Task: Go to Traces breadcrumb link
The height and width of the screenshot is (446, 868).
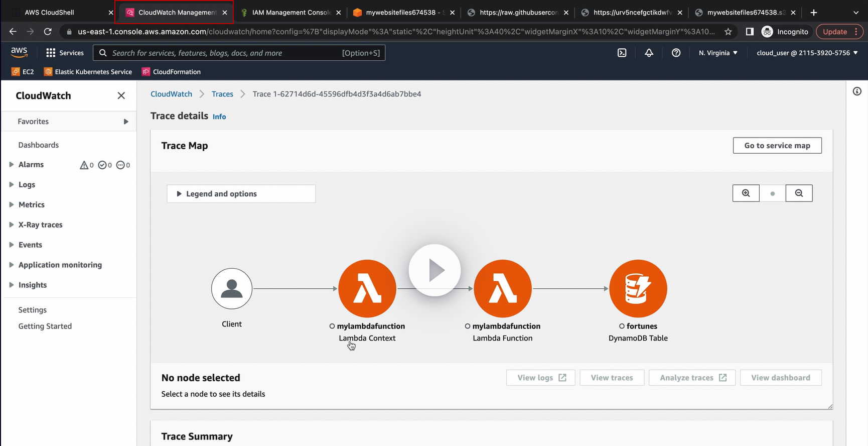Action: (x=222, y=94)
